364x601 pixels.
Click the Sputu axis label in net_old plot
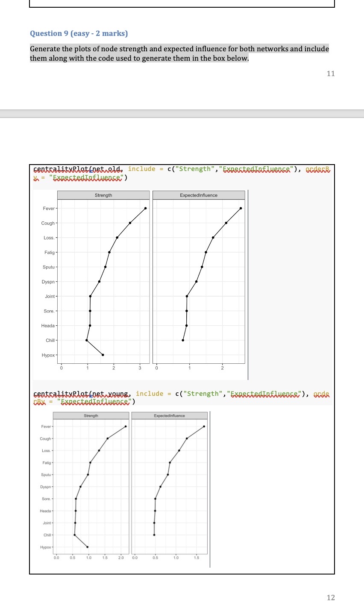[49, 267]
